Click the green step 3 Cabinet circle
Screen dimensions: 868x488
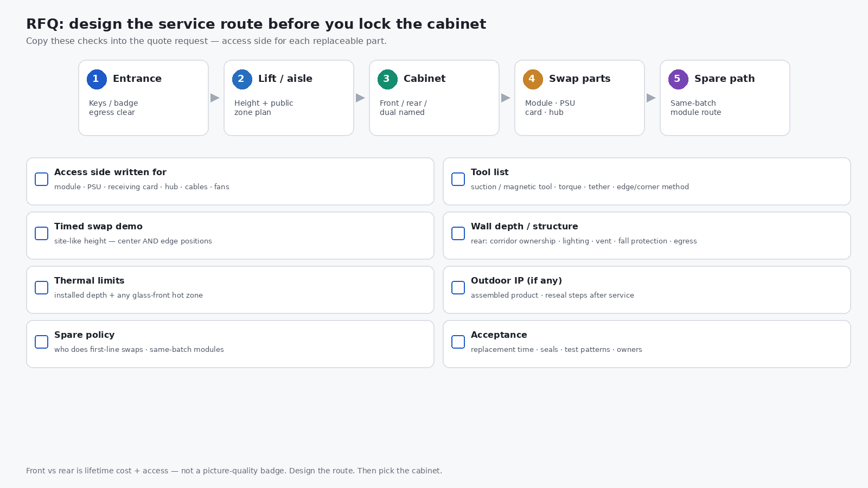(x=387, y=79)
